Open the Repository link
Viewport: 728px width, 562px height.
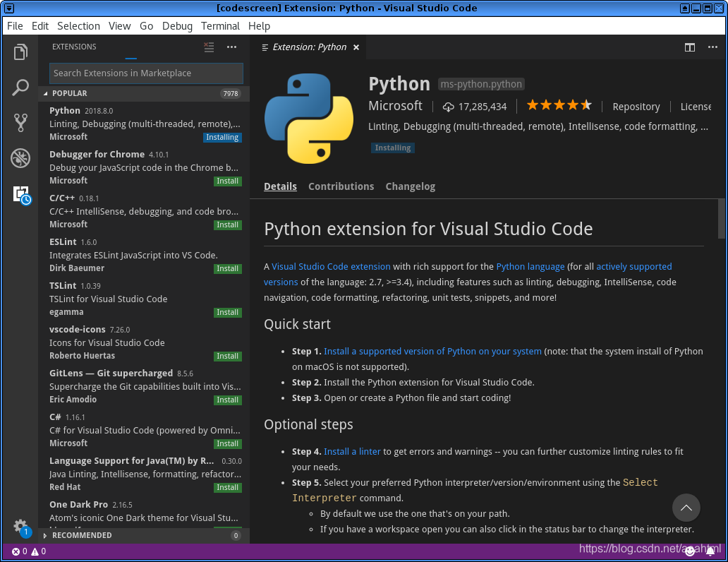(636, 107)
